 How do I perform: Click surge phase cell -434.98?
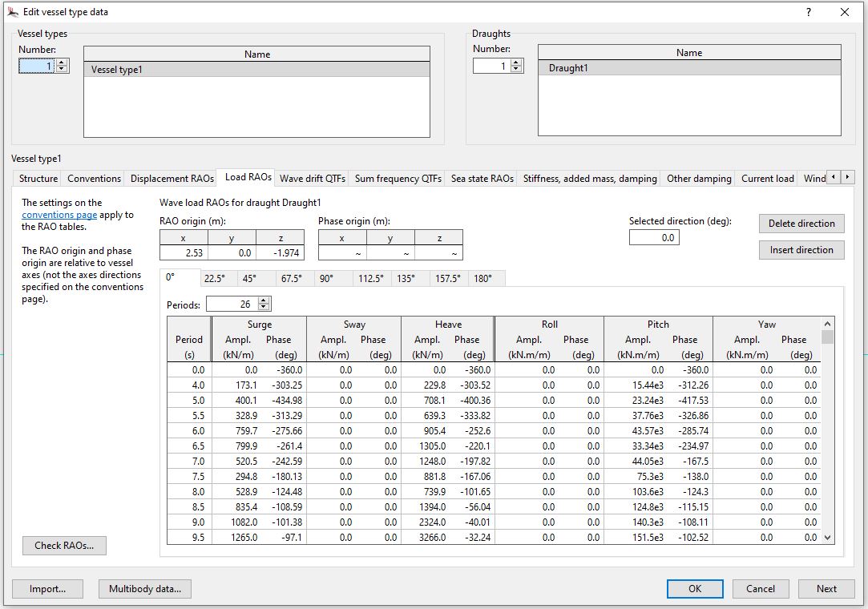(x=283, y=401)
